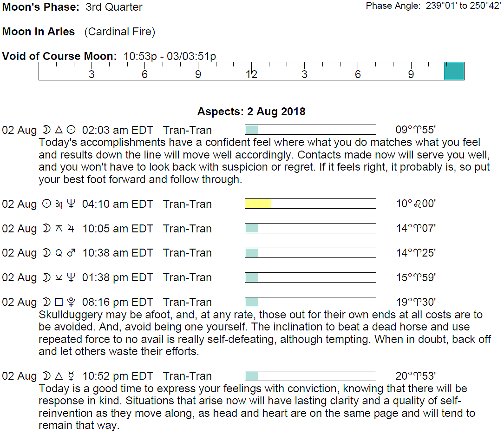Select the Moon square Pluto aspect glyphs
Image resolution: width=504 pixels, height=435 pixels.
click(x=58, y=302)
